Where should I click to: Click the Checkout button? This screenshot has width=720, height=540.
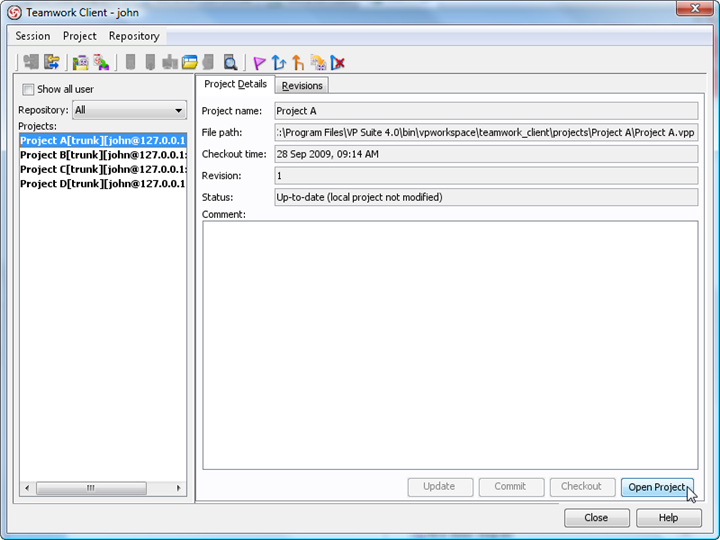[x=582, y=487]
